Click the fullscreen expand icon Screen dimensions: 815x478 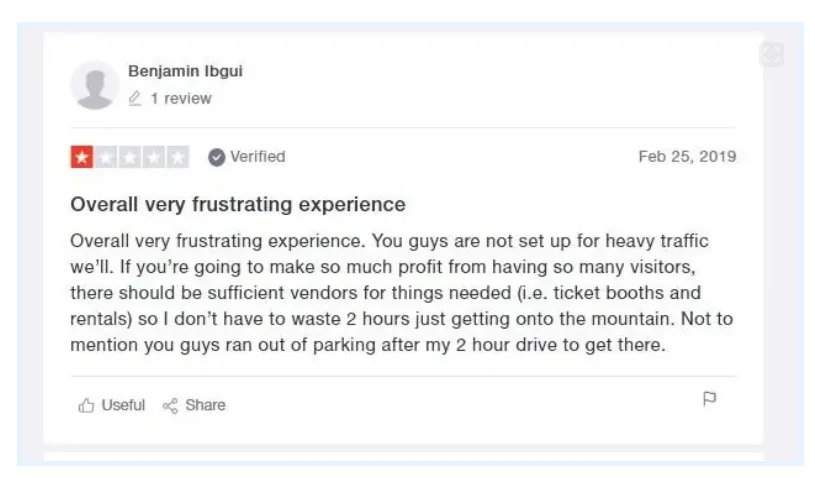coord(770,55)
